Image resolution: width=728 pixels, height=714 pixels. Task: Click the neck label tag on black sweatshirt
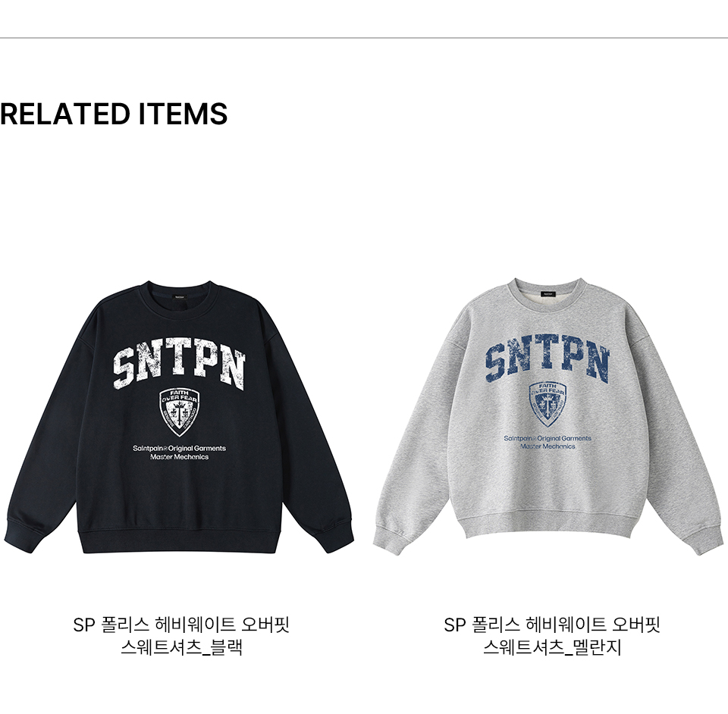click(180, 296)
